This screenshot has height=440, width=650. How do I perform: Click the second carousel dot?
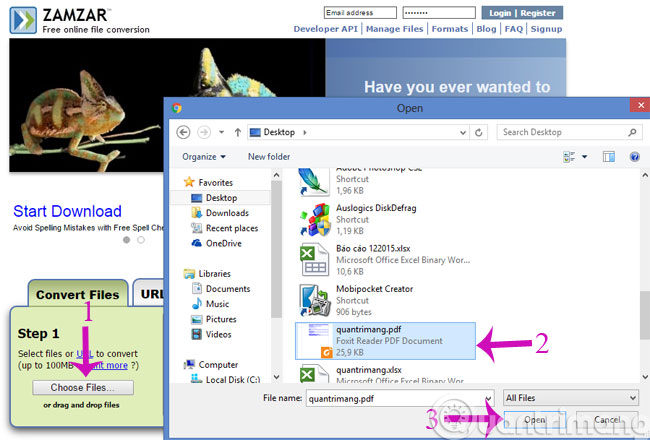coord(141,240)
